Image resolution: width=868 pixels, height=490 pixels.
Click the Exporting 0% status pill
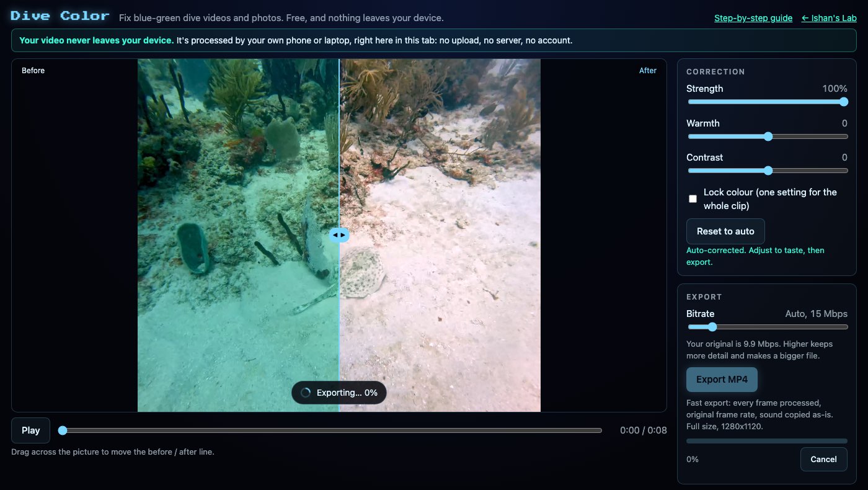click(339, 393)
